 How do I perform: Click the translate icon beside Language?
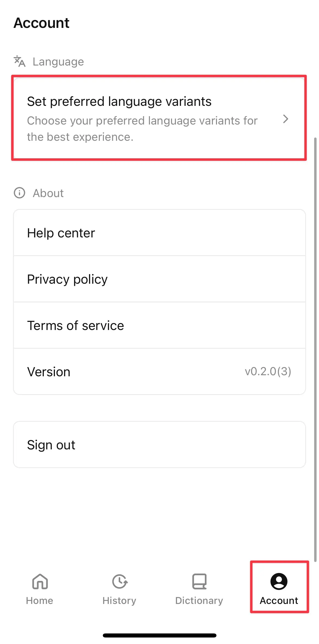tap(19, 61)
